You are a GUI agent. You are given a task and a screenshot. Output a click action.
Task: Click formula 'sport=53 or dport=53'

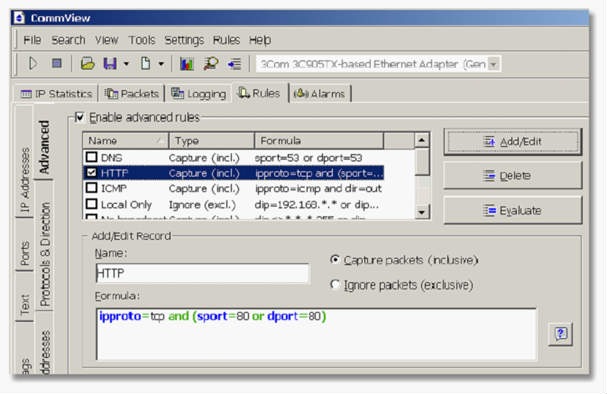point(308,158)
